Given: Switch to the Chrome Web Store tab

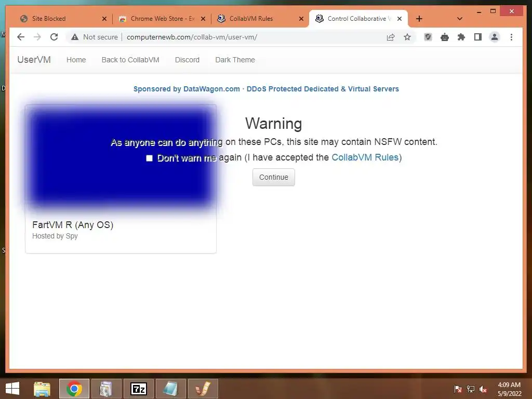Looking at the screenshot, I should pyautogui.click(x=163, y=19).
